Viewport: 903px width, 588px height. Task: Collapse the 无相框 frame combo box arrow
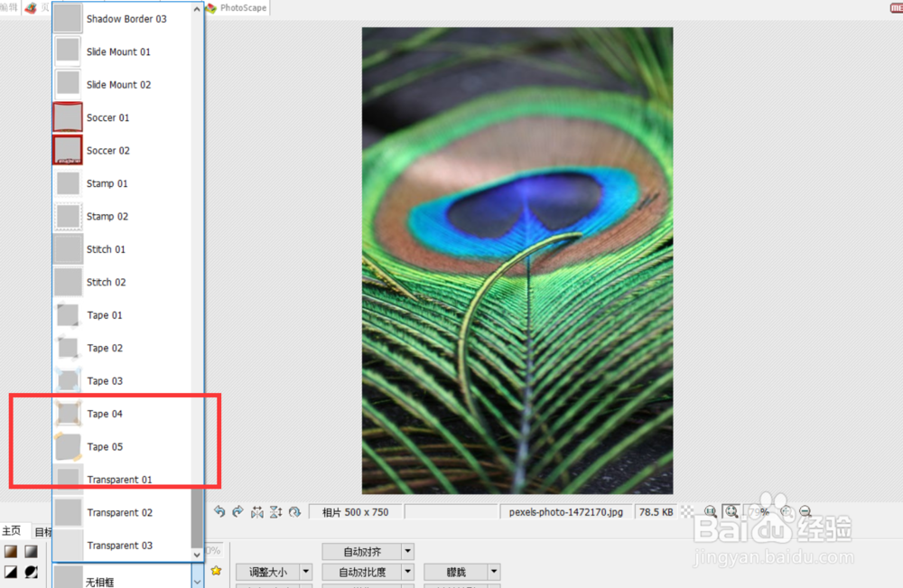point(197,581)
